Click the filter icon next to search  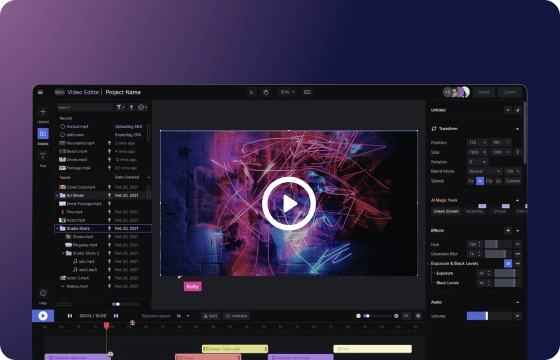[120, 107]
